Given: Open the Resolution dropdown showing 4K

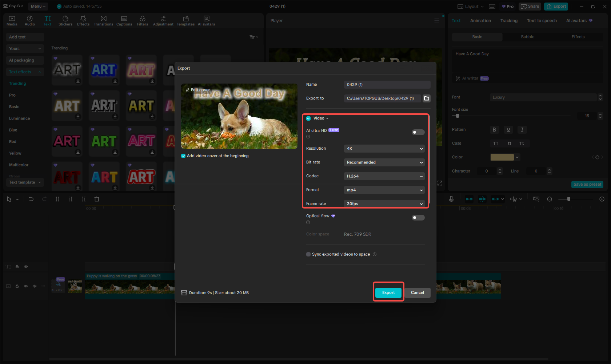Looking at the screenshot, I should [x=384, y=148].
